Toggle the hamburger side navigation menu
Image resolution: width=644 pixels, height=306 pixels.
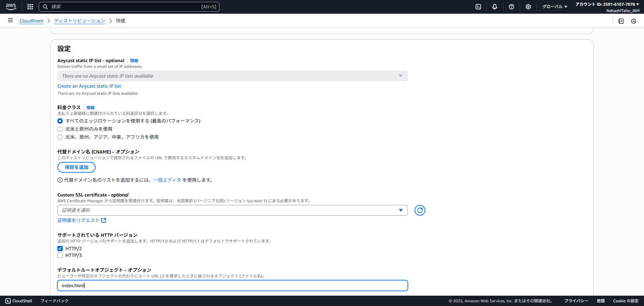(10, 20)
